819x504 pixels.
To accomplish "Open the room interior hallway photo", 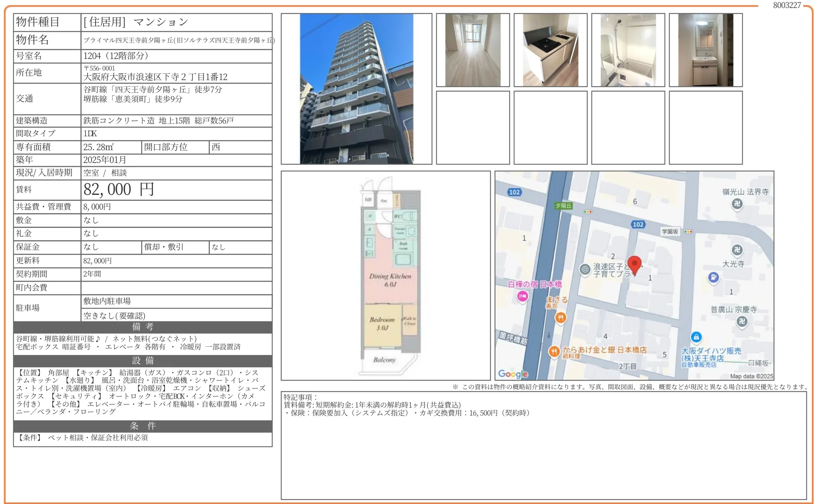I will [473, 50].
